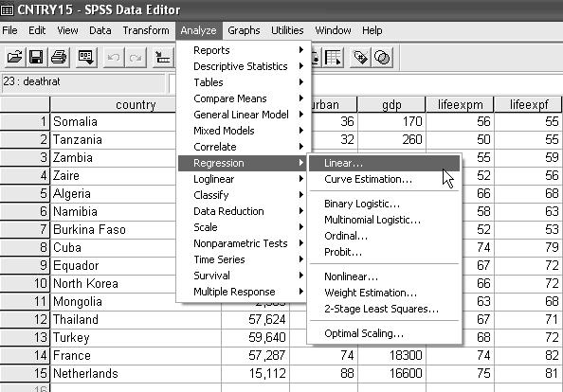
Task: Click the Use Sets overlapping circles icon
Action: (382, 58)
